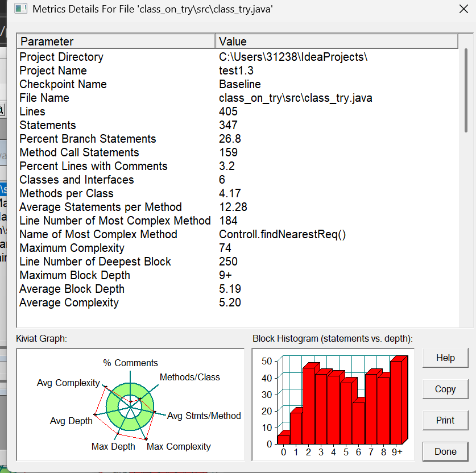Click the value 26.8
Image resolution: width=476 pixels, height=473 pixels.
pos(230,139)
